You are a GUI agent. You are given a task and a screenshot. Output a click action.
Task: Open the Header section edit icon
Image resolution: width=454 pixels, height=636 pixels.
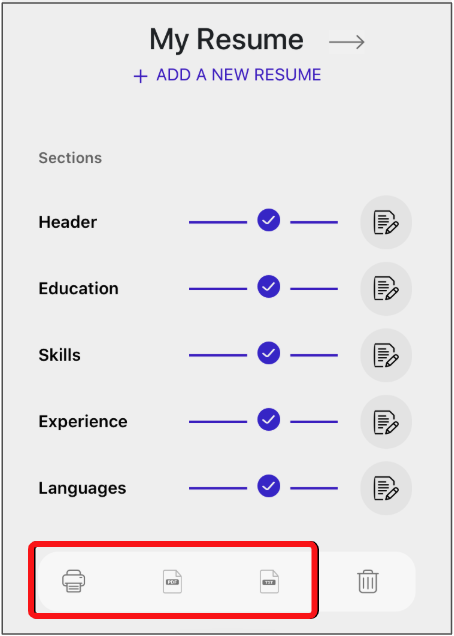click(x=386, y=222)
